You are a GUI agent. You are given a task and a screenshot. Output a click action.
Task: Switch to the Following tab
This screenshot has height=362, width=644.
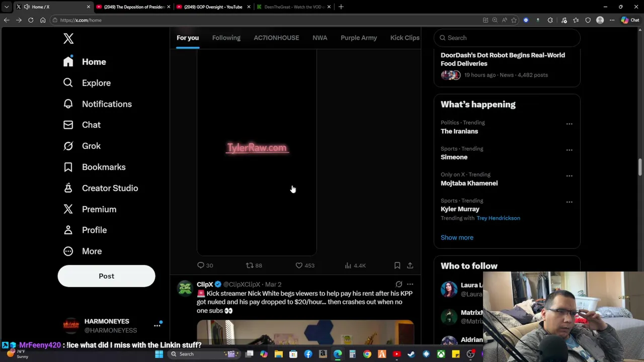pyautogui.click(x=226, y=38)
